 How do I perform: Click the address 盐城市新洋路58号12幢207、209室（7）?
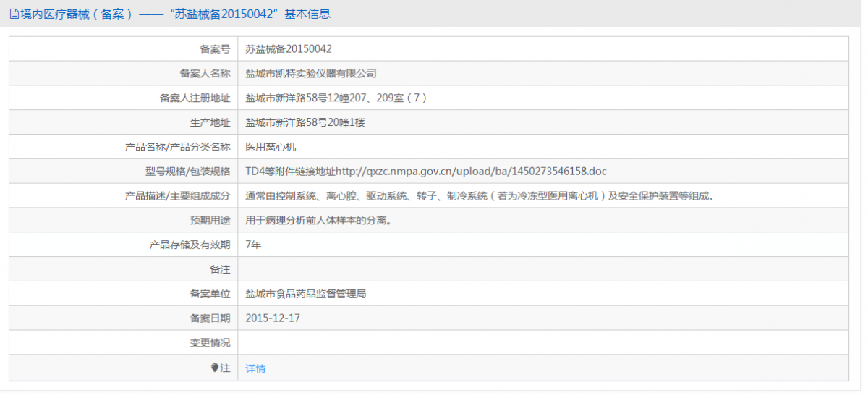pos(336,98)
